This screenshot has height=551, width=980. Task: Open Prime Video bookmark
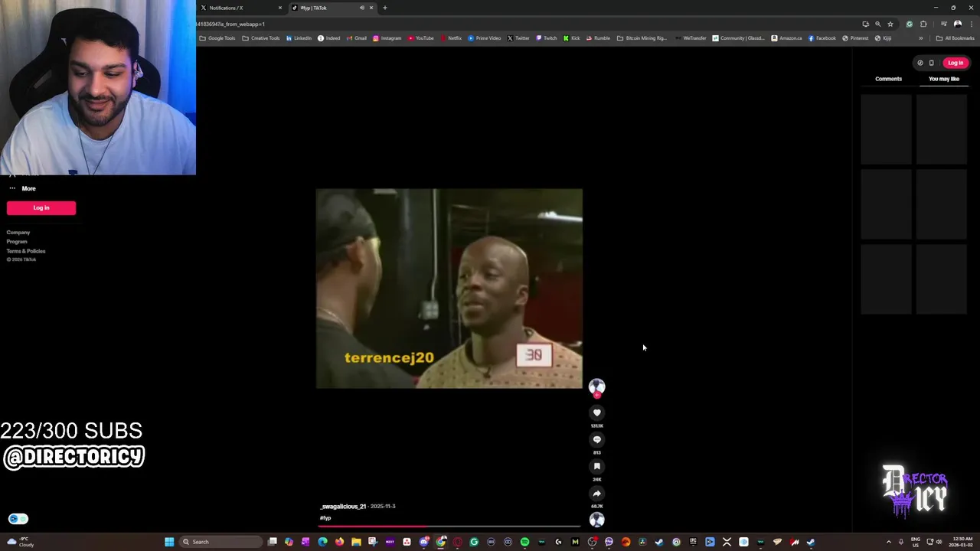484,38
